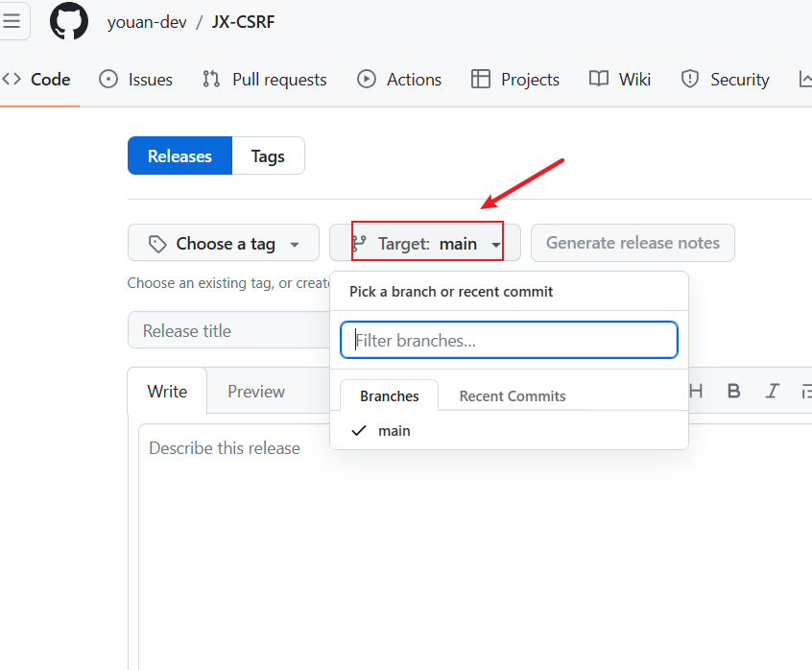This screenshot has width=812, height=670.
Task: Open the Security tab
Action: pyautogui.click(x=725, y=80)
